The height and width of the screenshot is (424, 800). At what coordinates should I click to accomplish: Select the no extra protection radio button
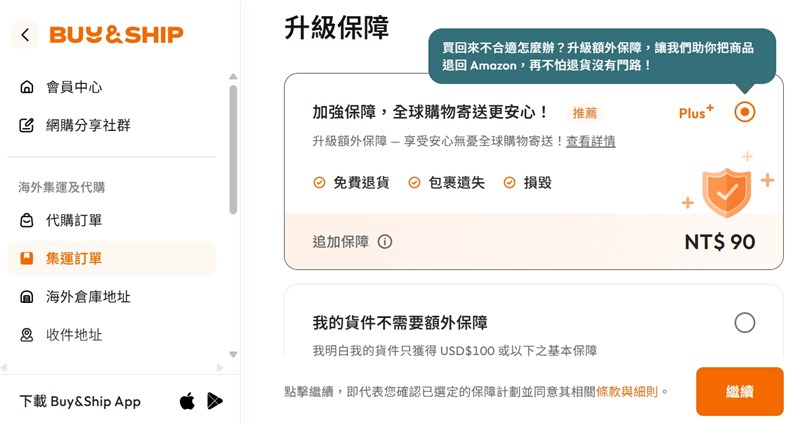click(744, 322)
